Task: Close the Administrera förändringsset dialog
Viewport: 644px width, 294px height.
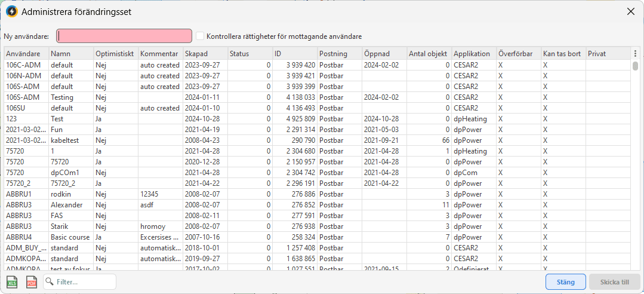Action: [x=630, y=11]
